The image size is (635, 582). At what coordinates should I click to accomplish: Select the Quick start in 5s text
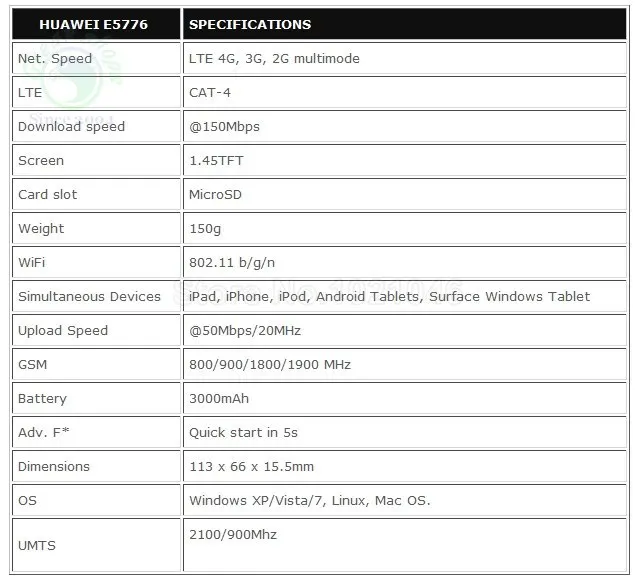(x=243, y=433)
